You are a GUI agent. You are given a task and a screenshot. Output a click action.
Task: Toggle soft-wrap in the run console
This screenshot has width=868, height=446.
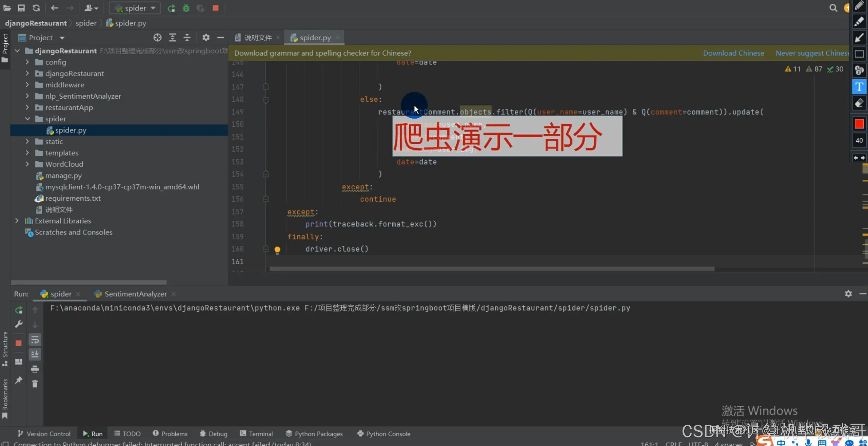pos(35,340)
